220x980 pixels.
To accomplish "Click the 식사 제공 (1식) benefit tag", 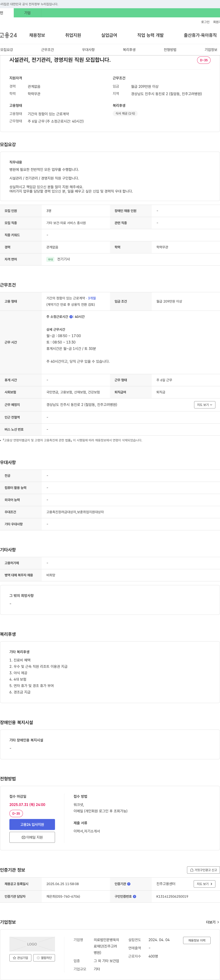I will point(125,113).
